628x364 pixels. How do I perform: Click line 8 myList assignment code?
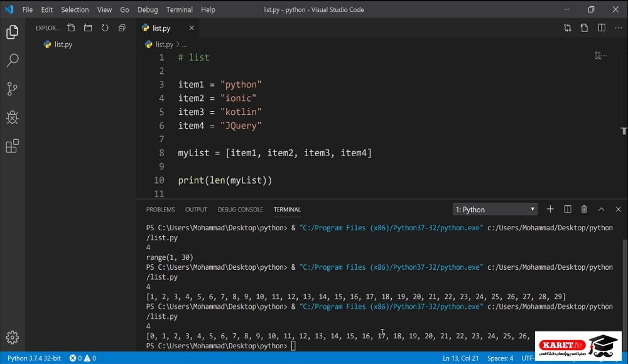point(275,153)
